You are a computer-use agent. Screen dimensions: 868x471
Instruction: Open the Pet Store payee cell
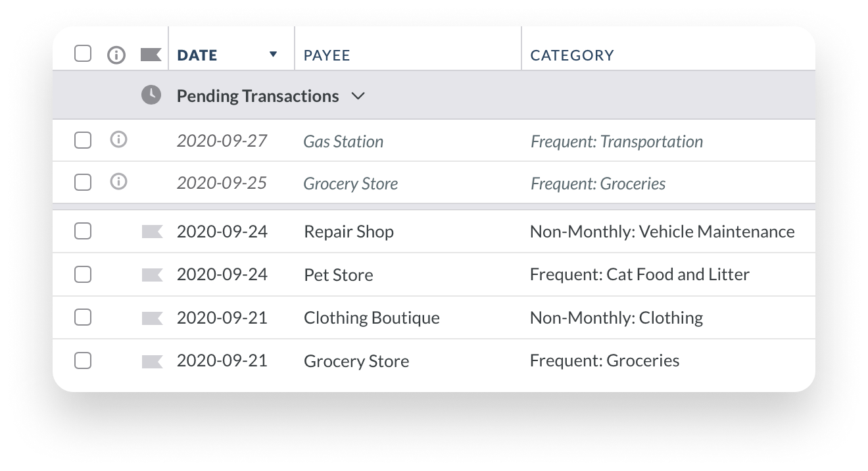click(x=339, y=275)
